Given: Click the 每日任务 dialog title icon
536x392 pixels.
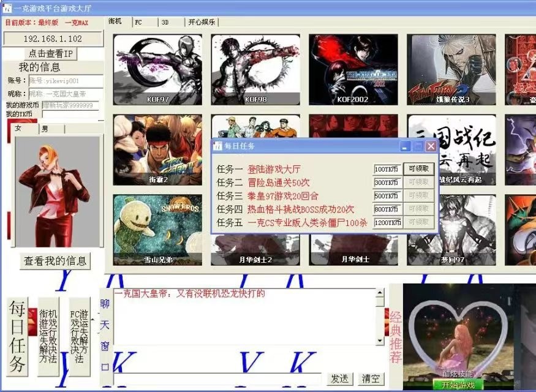Looking at the screenshot, I should coord(217,146).
